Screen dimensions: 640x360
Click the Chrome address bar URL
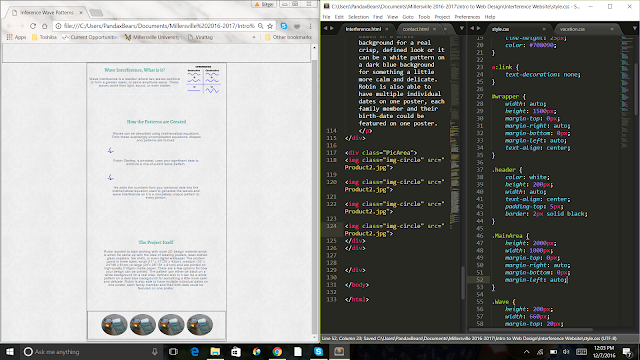(x=159, y=26)
